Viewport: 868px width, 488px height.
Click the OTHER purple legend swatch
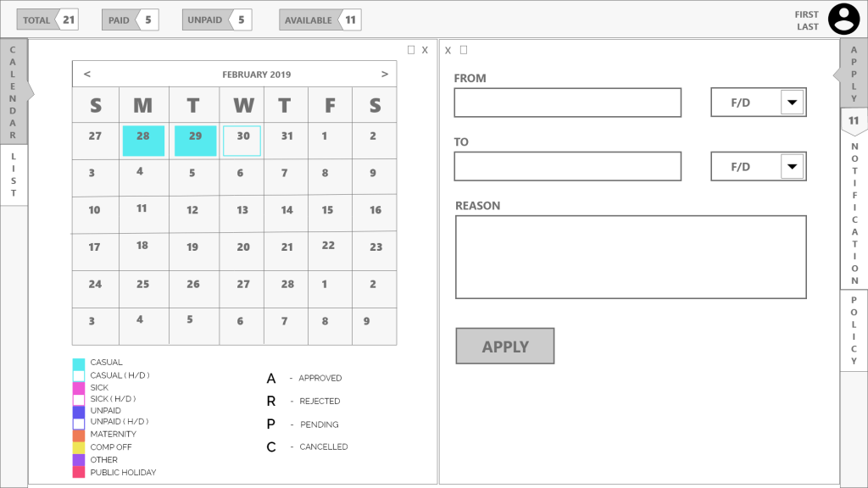(79, 460)
